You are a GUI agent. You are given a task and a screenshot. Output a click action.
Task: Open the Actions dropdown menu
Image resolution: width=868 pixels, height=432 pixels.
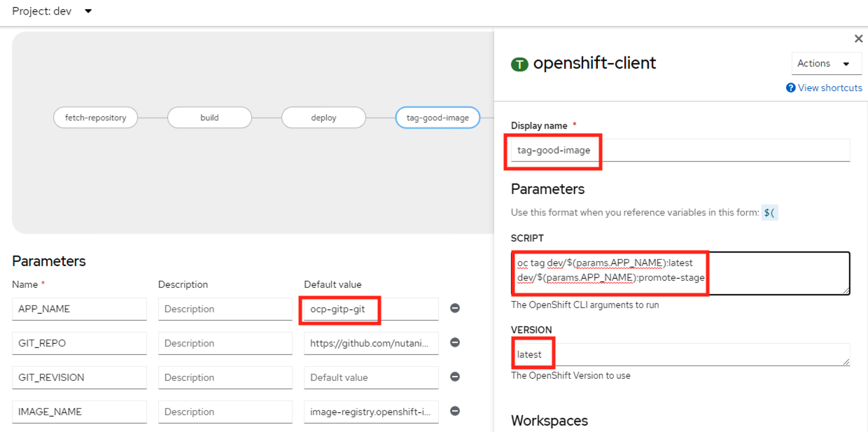(826, 64)
